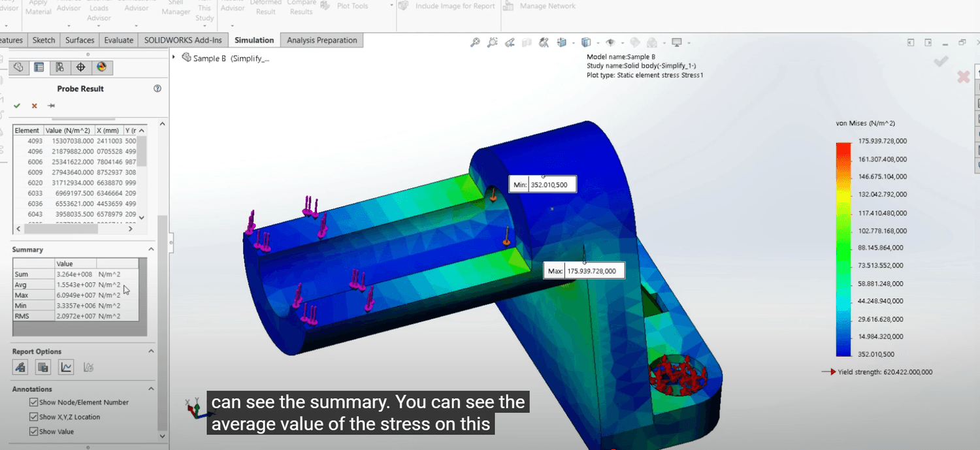980x450 pixels.
Task: Disable the Show Value checkbox
Action: (33, 432)
